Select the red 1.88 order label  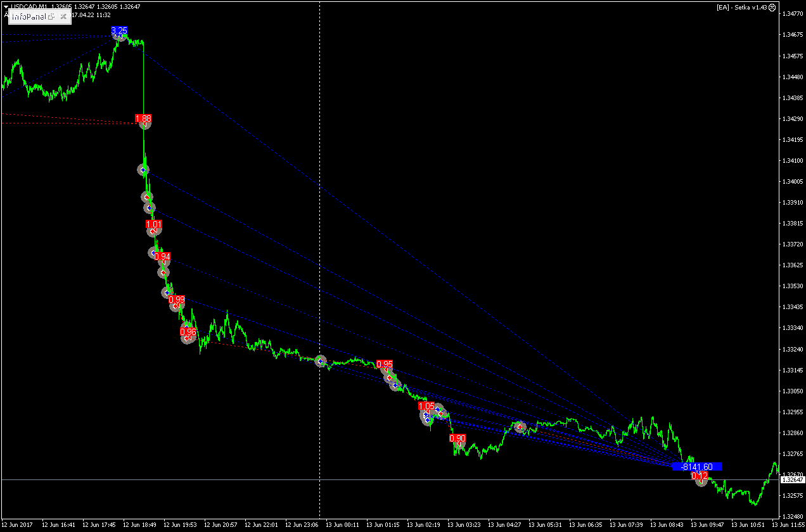tap(143, 118)
